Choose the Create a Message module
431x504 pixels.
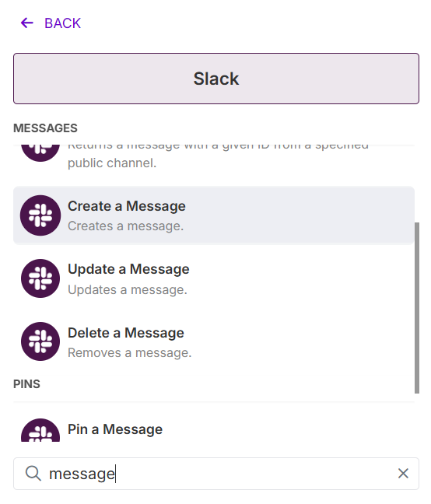click(x=214, y=215)
